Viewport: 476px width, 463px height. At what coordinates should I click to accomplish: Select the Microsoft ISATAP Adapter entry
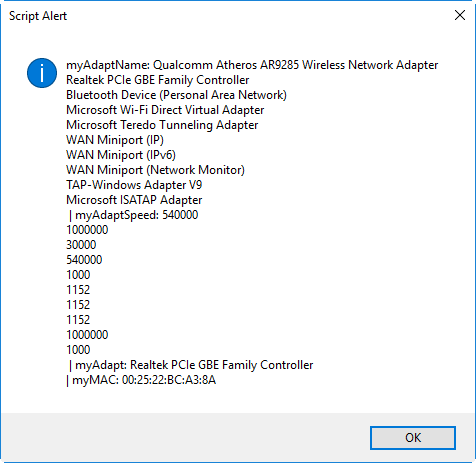[x=134, y=200]
